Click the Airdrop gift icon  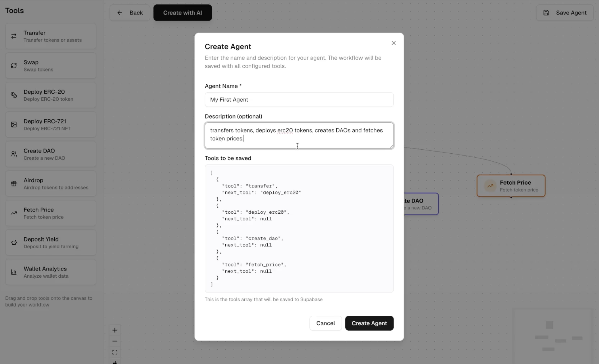[14, 184]
